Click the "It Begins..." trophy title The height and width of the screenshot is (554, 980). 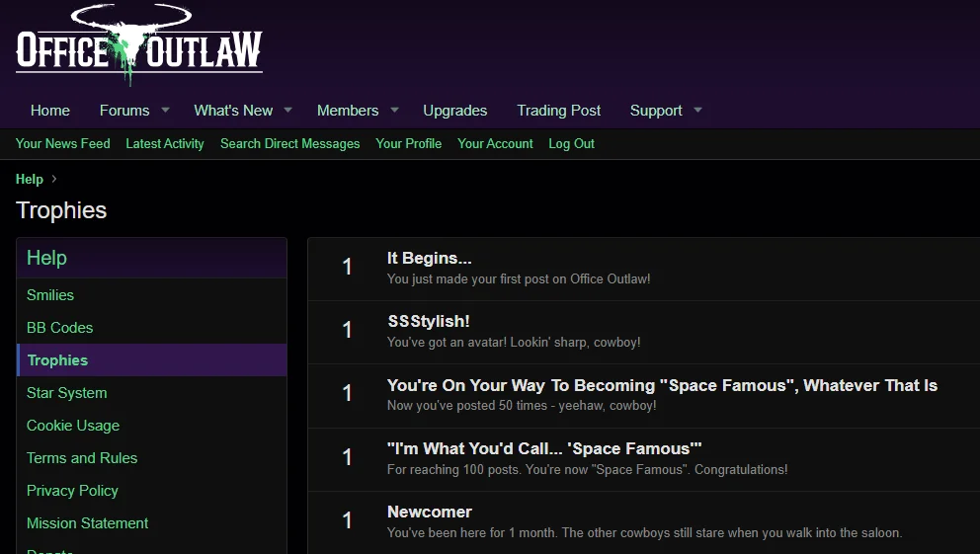[429, 259]
